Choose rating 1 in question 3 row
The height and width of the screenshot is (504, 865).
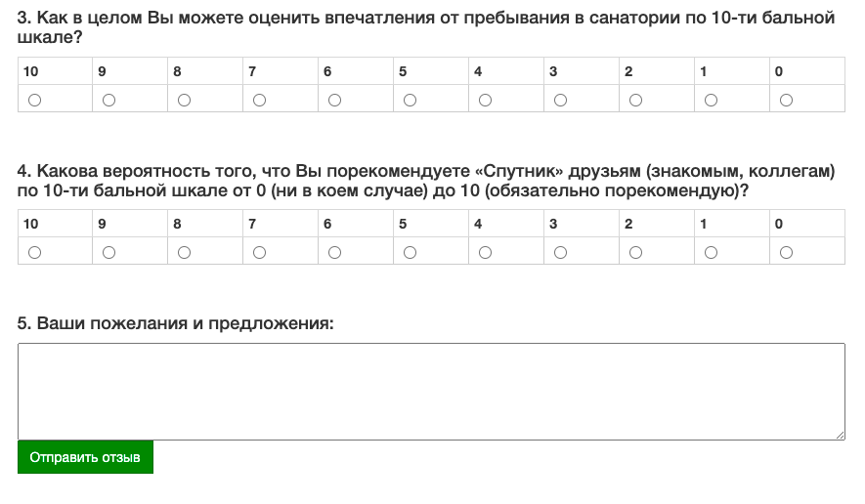(x=712, y=100)
